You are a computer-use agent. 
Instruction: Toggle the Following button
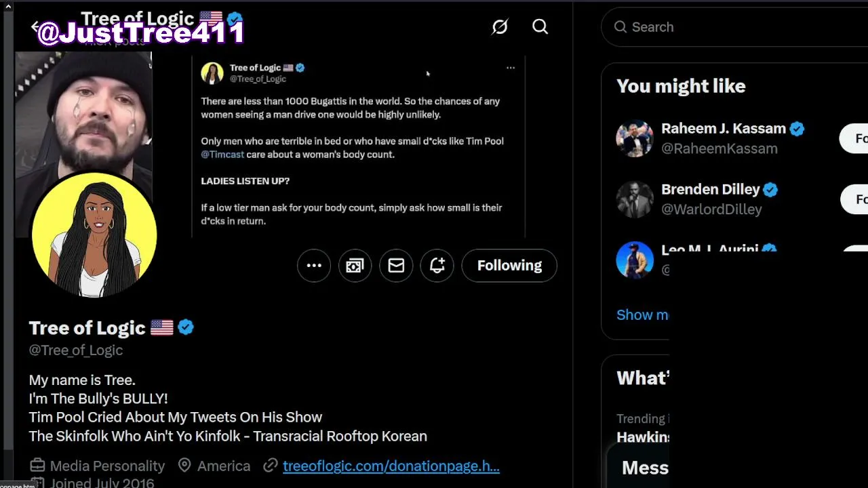[509, 266]
